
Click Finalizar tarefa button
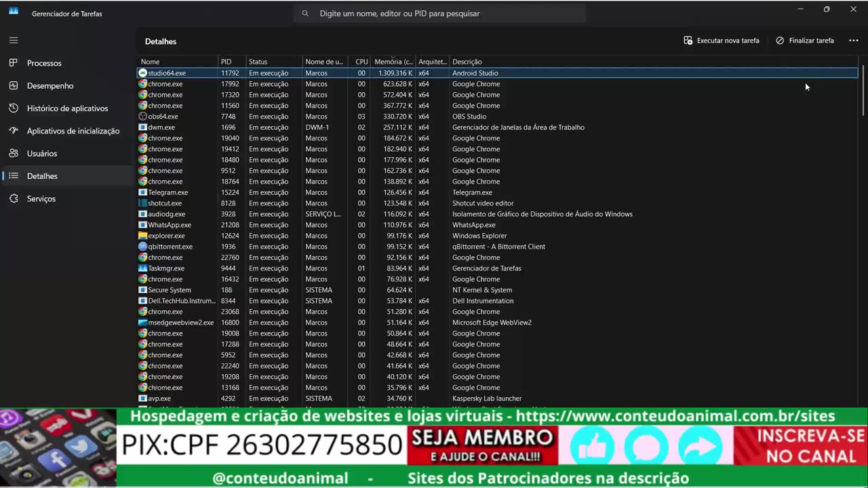(x=805, y=41)
